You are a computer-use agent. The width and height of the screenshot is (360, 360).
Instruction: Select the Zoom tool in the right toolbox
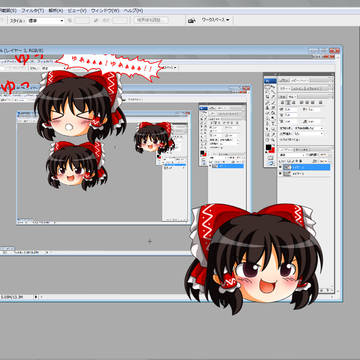[273, 140]
